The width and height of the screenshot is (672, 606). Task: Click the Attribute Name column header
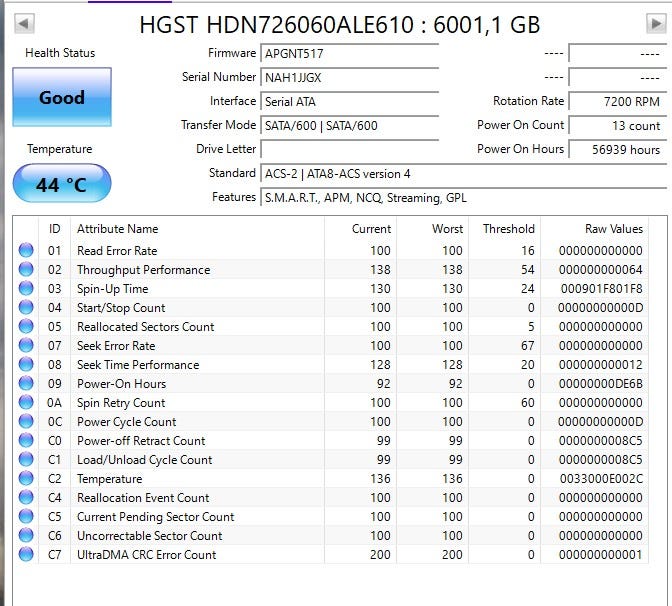198,229
